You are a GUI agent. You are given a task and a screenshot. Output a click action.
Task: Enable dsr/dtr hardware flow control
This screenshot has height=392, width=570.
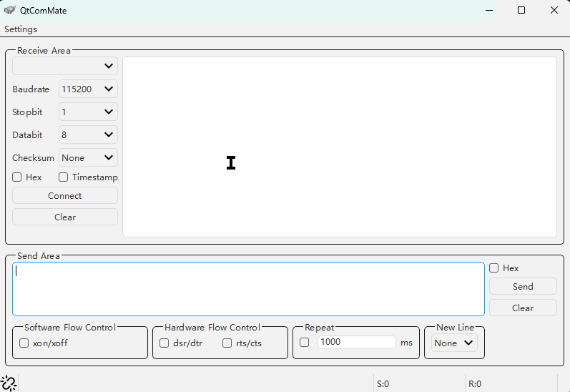pos(164,343)
